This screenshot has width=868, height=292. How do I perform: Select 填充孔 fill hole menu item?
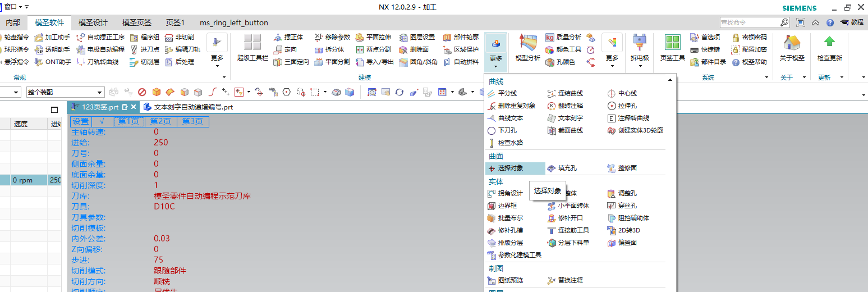click(562, 168)
